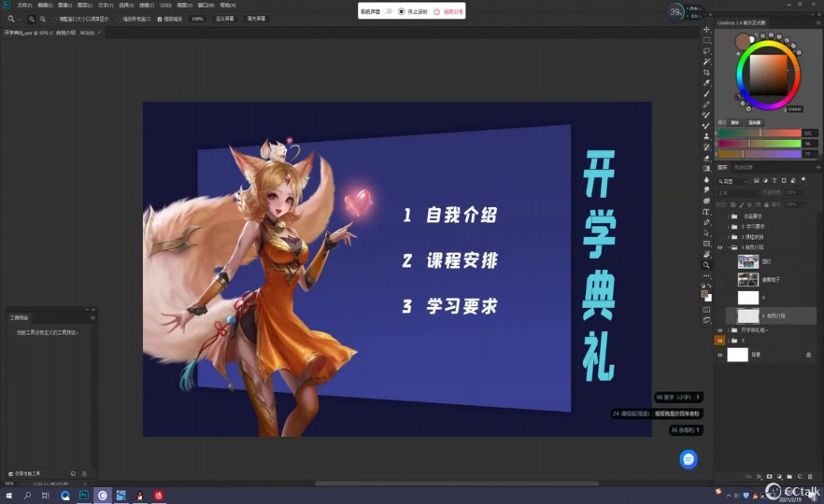Screen dimensions: 824x504
Task: Open the 窗口 menu
Action: click(206, 6)
